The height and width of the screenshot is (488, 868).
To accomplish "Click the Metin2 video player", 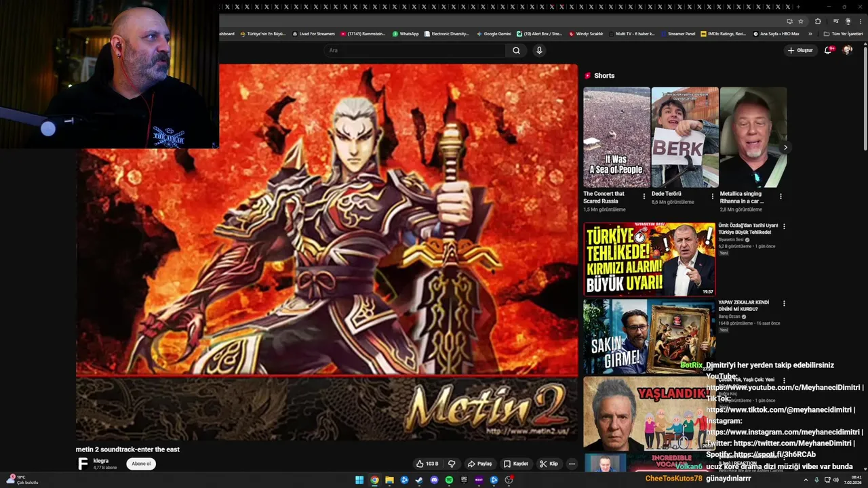I will tap(327, 252).
